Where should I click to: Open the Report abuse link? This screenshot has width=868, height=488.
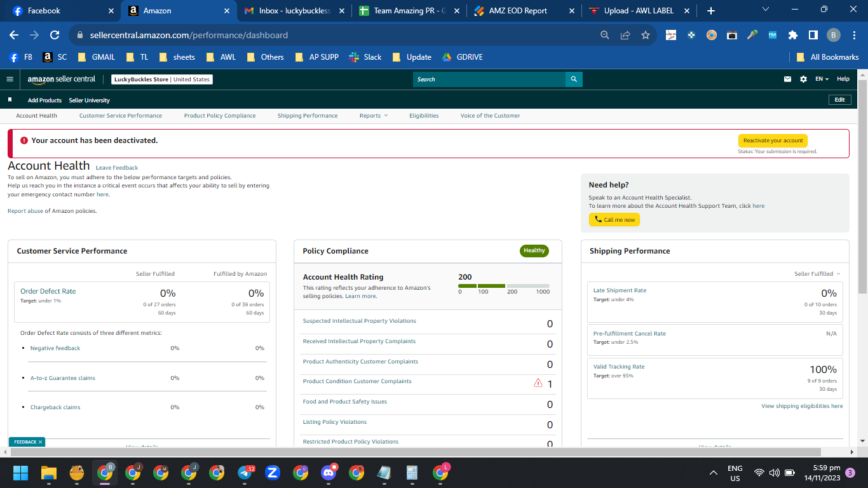click(25, 211)
